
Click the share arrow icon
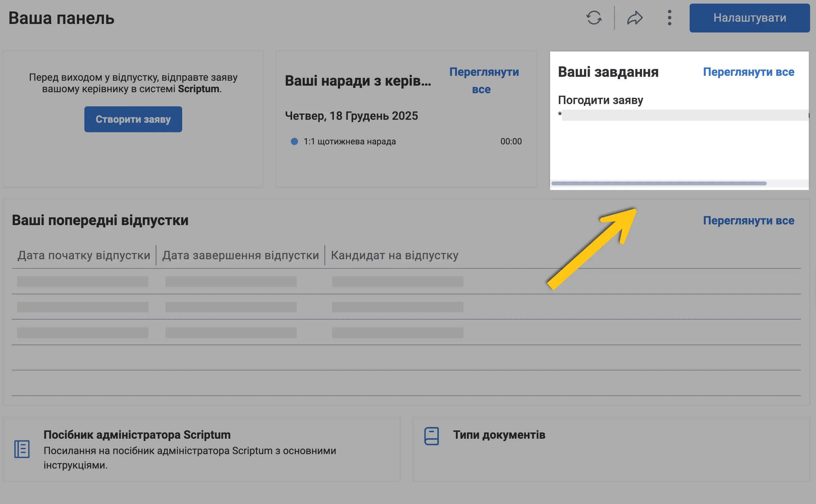[x=635, y=18]
